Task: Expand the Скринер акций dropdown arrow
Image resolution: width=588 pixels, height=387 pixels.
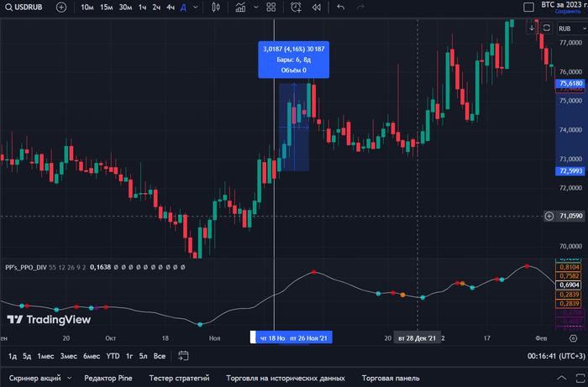Action: click(70, 378)
